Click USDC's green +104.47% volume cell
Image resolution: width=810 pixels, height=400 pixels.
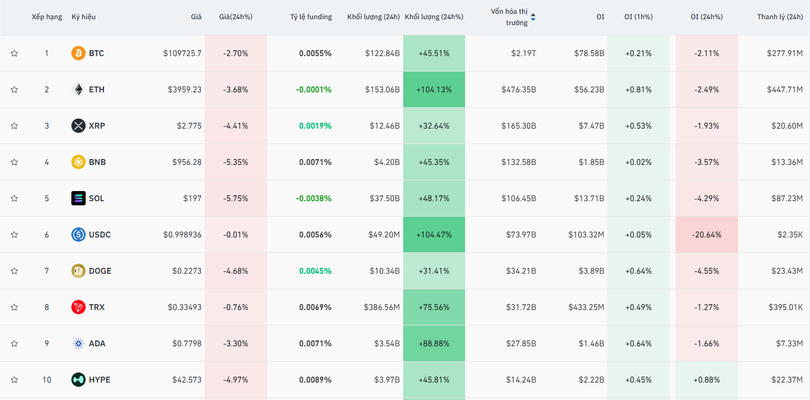point(433,235)
